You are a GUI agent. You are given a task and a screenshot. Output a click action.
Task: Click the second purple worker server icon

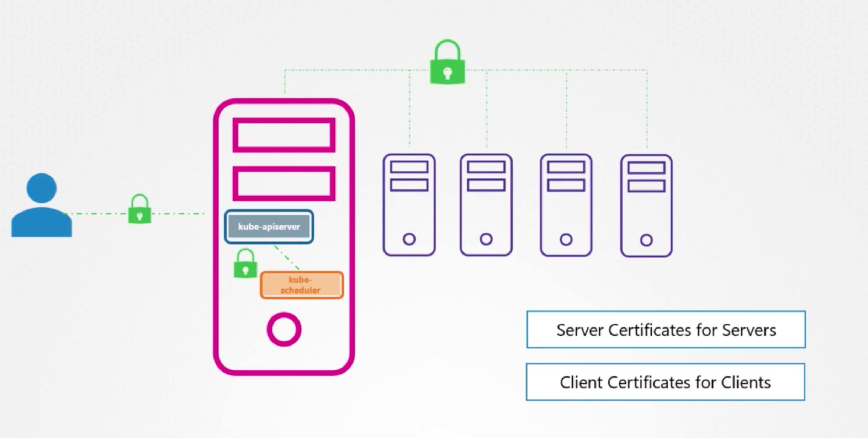click(486, 205)
